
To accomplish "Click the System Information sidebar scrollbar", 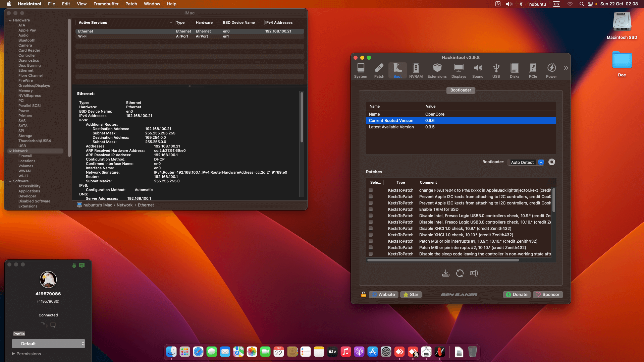I will [69, 87].
